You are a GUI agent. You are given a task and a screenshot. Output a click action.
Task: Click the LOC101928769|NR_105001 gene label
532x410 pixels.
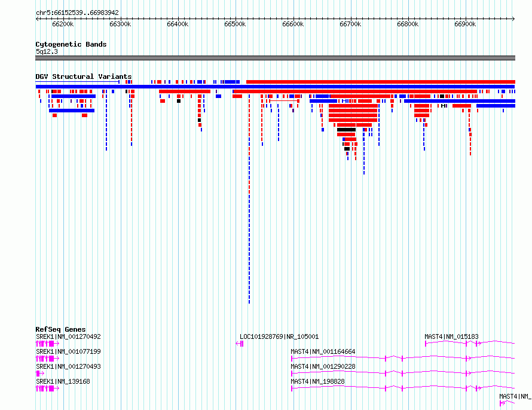(x=279, y=336)
